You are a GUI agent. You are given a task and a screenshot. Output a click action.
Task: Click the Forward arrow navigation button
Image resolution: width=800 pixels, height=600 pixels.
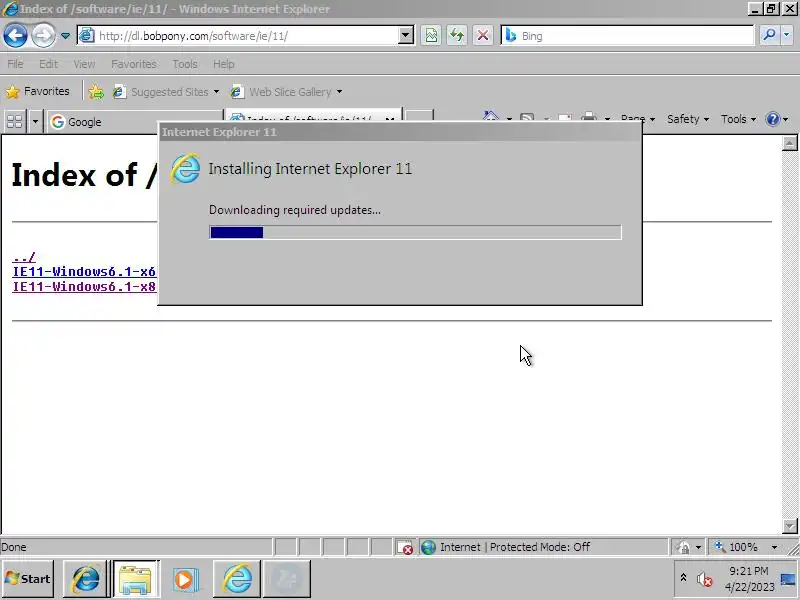[x=43, y=36]
